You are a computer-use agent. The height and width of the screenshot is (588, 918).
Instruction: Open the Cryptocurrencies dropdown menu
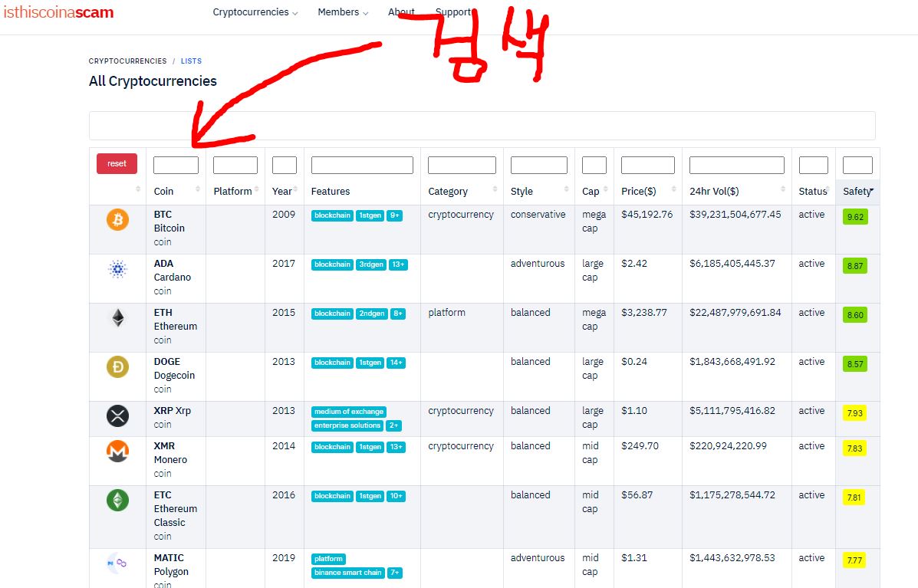click(255, 12)
